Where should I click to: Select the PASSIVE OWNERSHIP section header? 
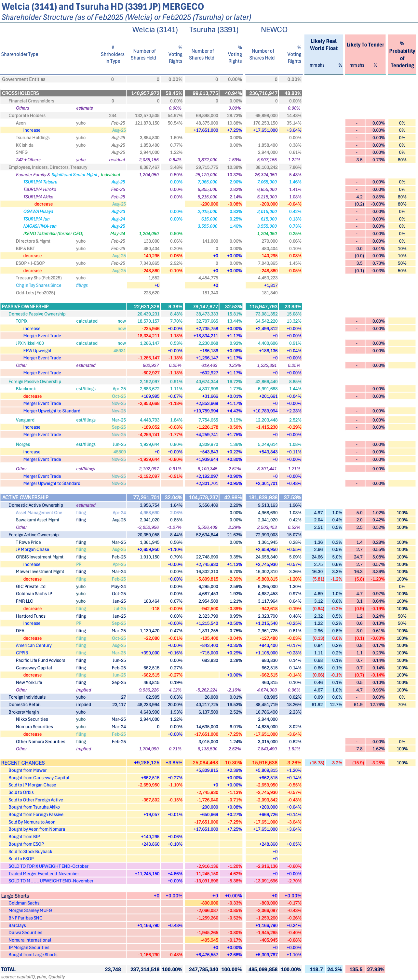coord(25,307)
